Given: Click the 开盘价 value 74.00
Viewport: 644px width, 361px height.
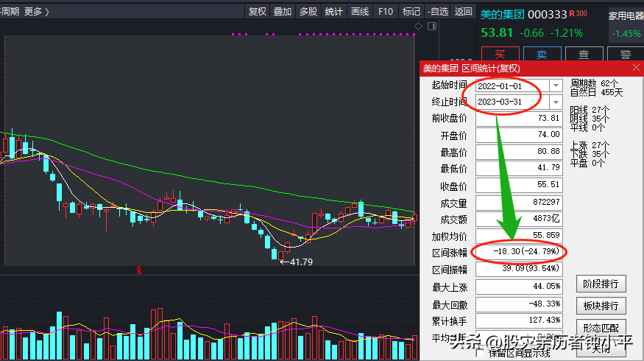Looking at the screenshot, I should point(519,135).
